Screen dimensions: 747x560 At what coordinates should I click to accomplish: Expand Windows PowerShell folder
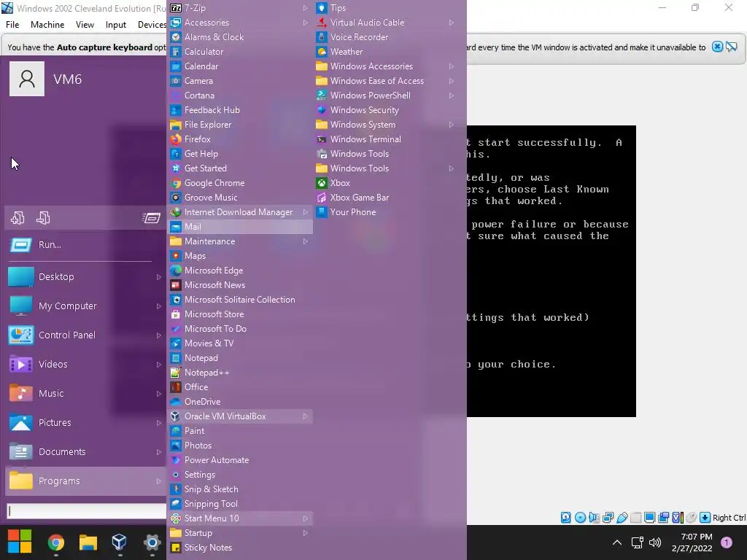(386, 96)
